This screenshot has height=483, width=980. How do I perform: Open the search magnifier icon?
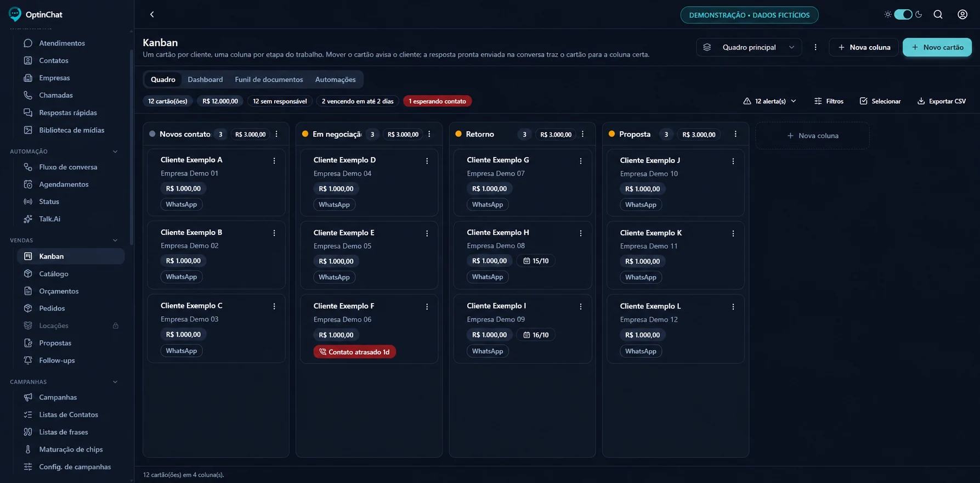tap(938, 15)
